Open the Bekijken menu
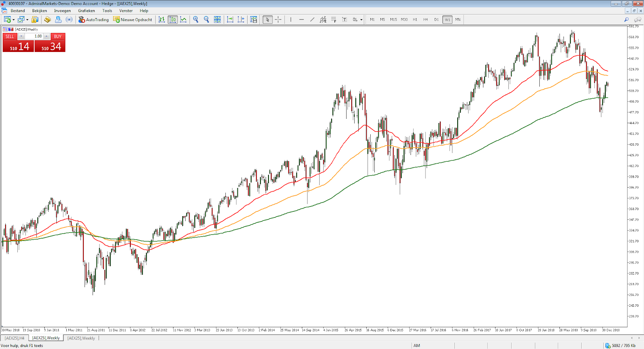This screenshot has width=644, height=349. coord(39,11)
